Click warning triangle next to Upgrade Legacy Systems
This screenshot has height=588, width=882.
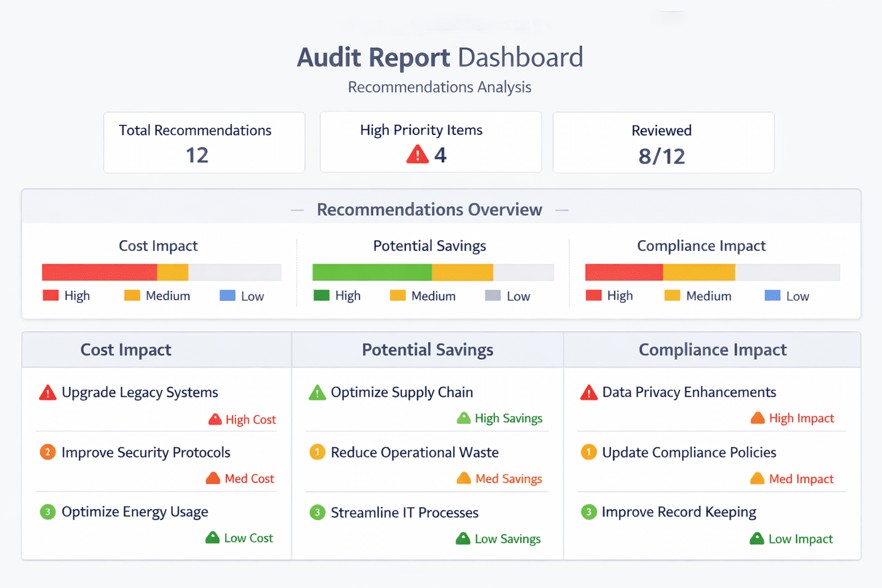click(x=48, y=393)
